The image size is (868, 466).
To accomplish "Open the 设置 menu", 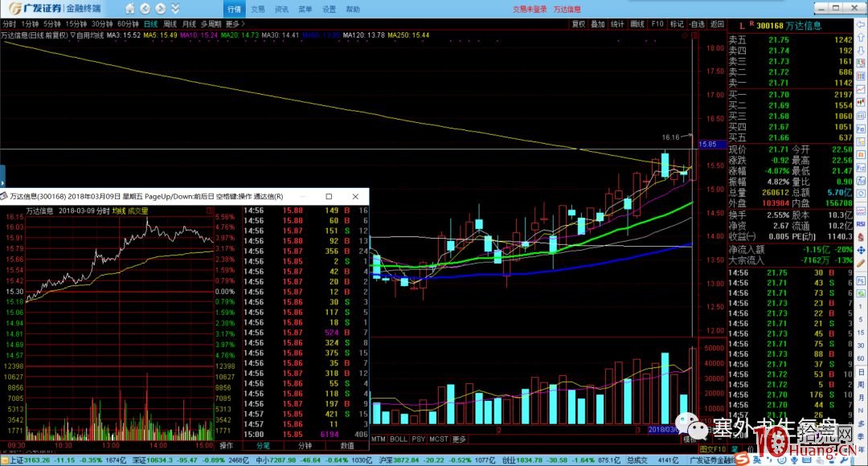I will pos(330,10).
